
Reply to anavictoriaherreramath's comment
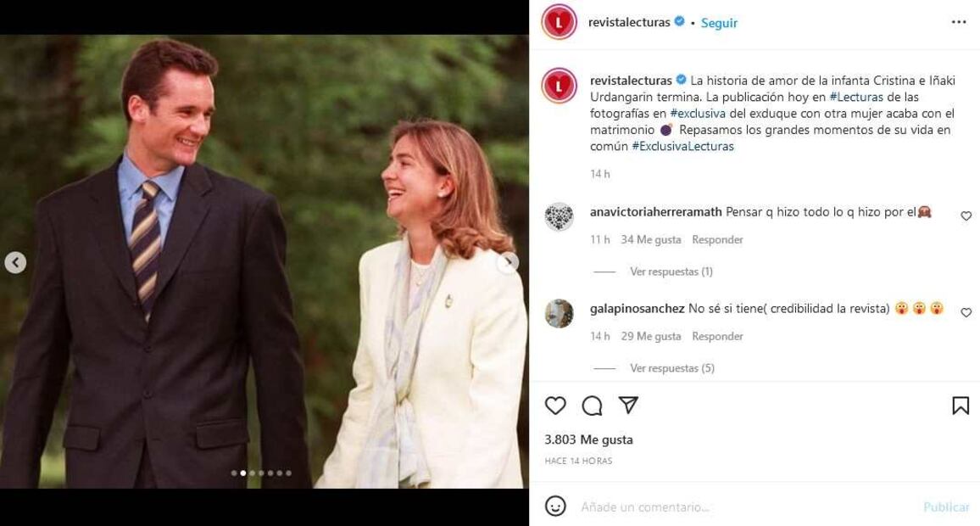pyautogui.click(x=717, y=239)
